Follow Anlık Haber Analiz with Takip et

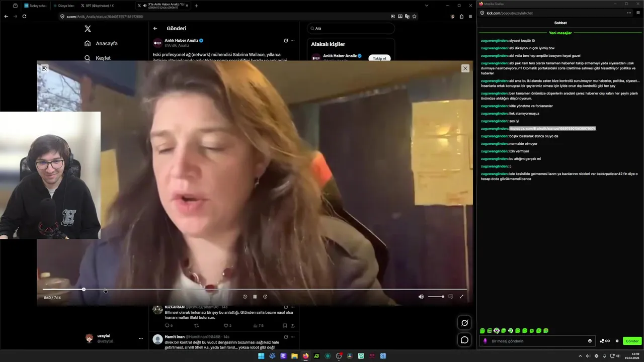(379, 58)
